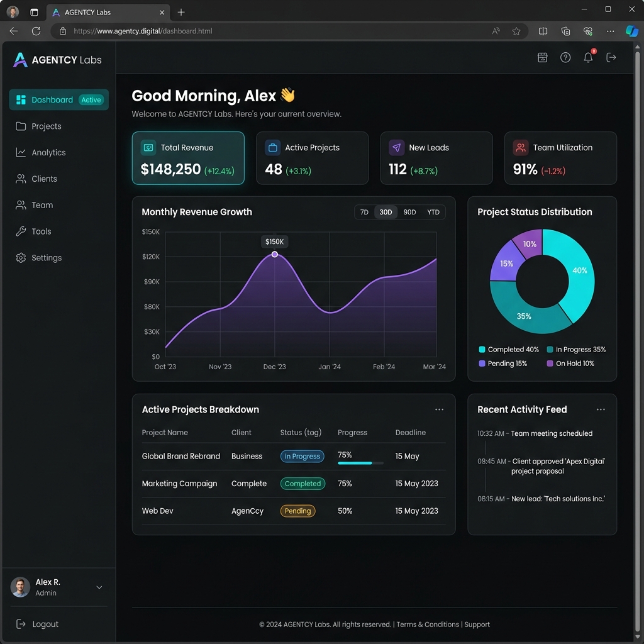Open the calendar icon in header
This screenshot has height=644, width=644.
(x=543, y=57)
